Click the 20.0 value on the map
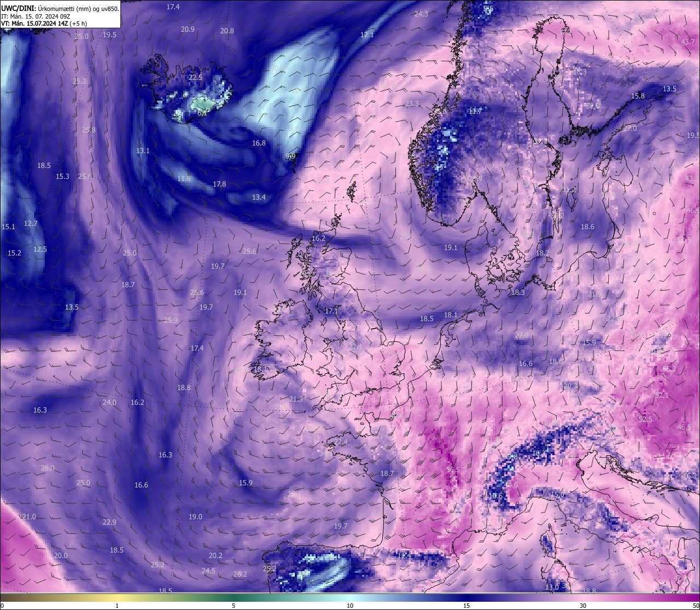The width and height of the screenshot is (700, 610). click(61, 555)
